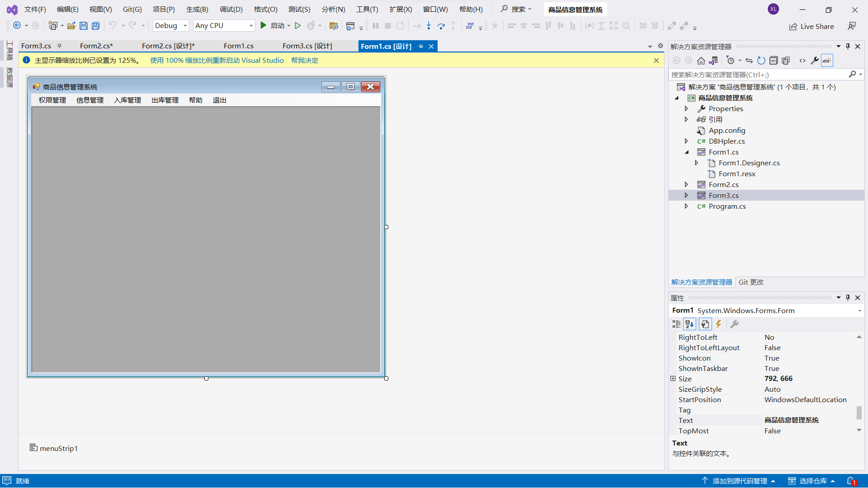868x488 pixels.
Task: Click the Start/Run debug button
Action: (263, 26)
